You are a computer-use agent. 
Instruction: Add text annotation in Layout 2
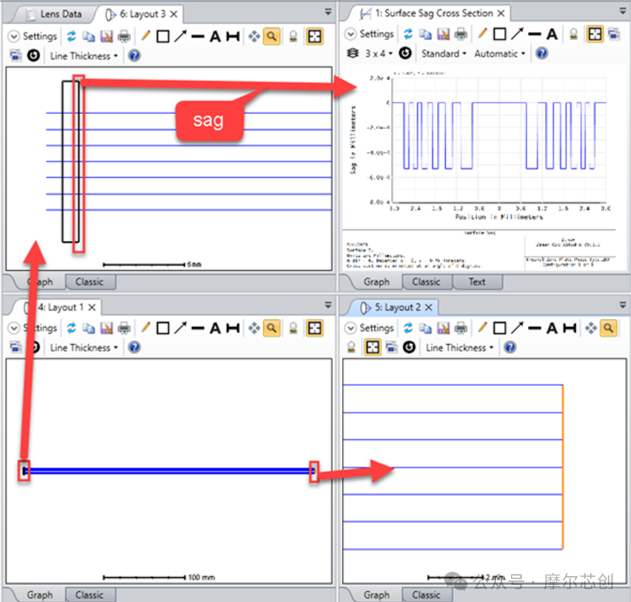552,328
